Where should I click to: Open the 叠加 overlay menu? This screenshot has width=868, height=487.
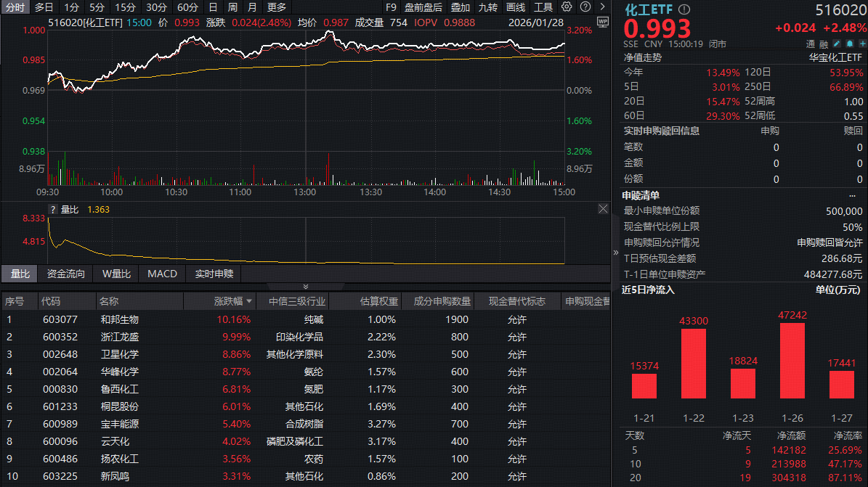click(461, 7)
